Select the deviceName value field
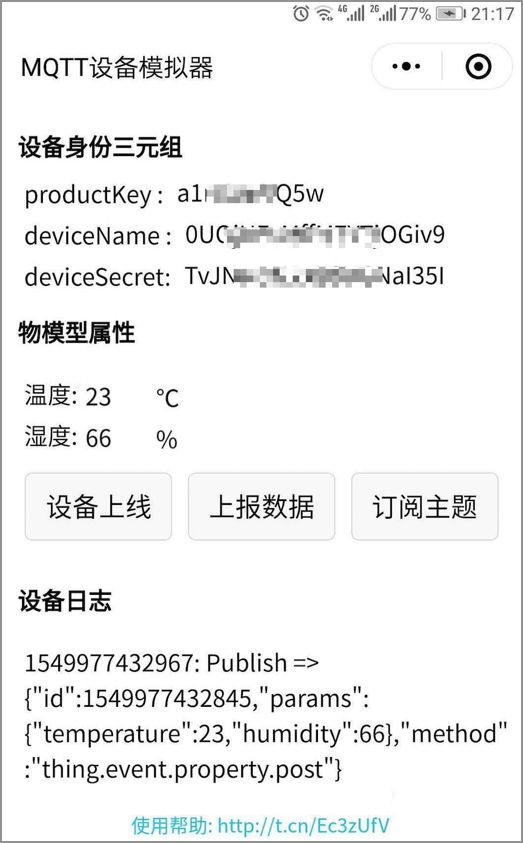The width and height of the screenshot is (523, 843). 315,235
